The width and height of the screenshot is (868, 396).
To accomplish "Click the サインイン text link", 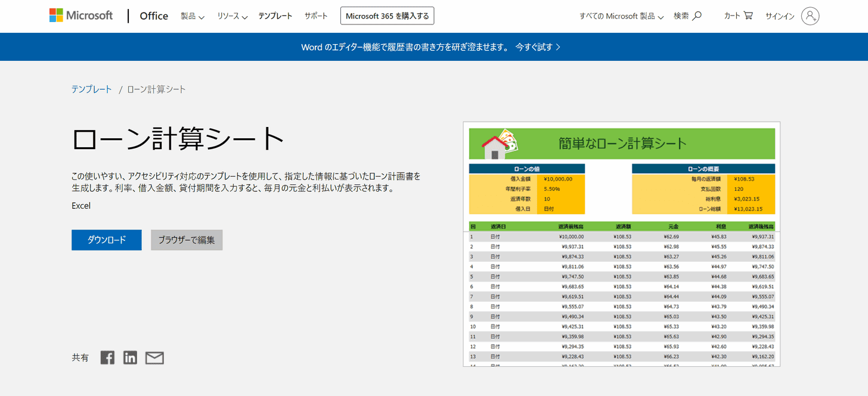I will (x=780, y=16).
